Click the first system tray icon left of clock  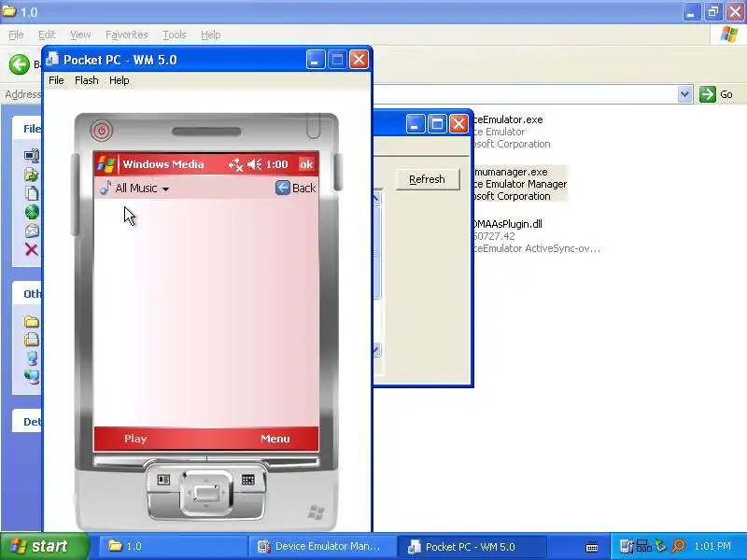(x=627, y=546)
